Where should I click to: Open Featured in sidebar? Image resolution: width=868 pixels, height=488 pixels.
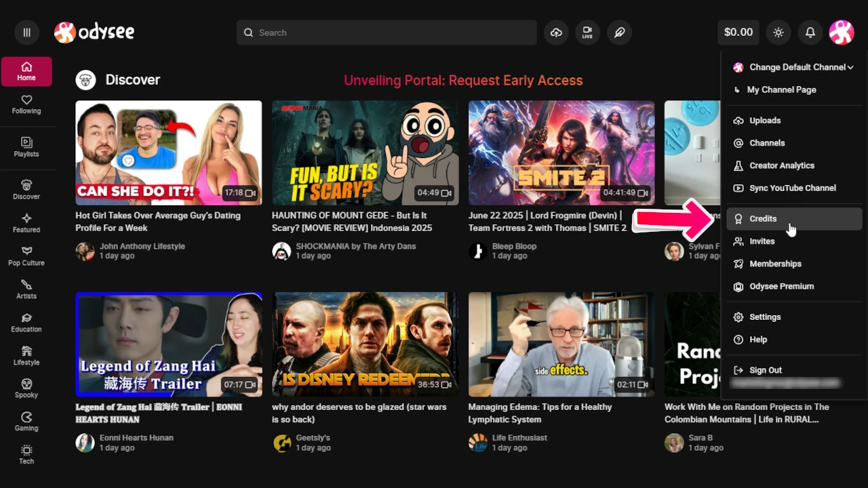coord(26,223)
